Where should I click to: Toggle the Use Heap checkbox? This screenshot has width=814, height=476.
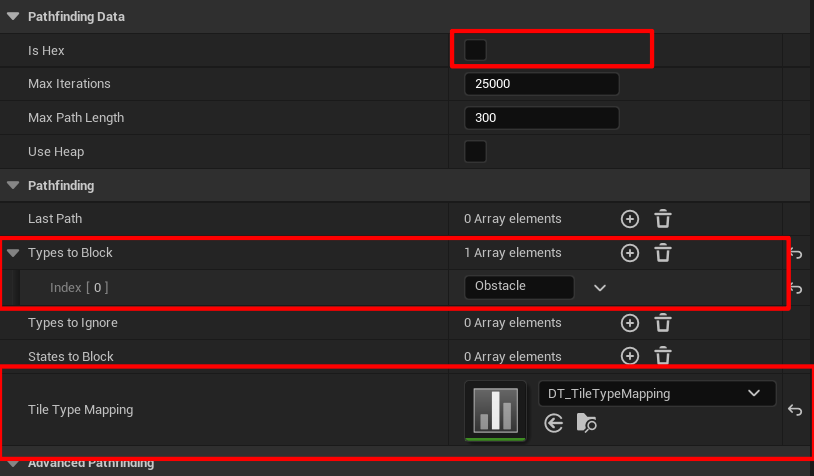[476, 152]
